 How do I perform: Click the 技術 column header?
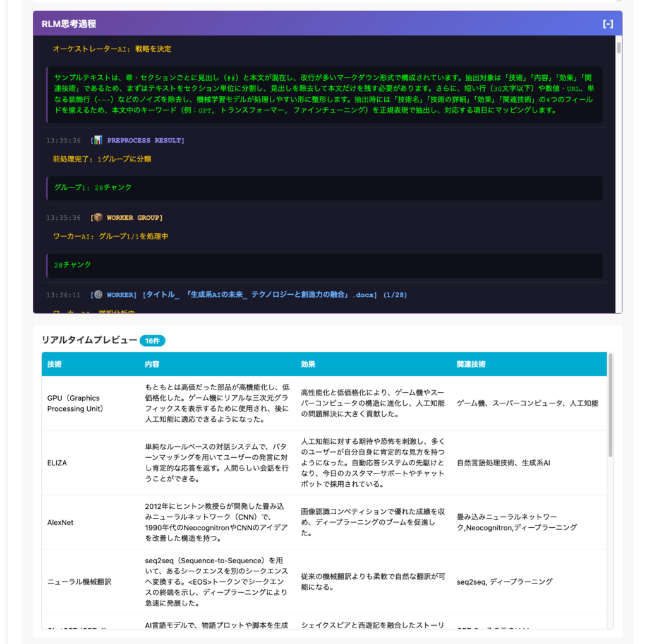pyautogui.click(x=54, y=364)
